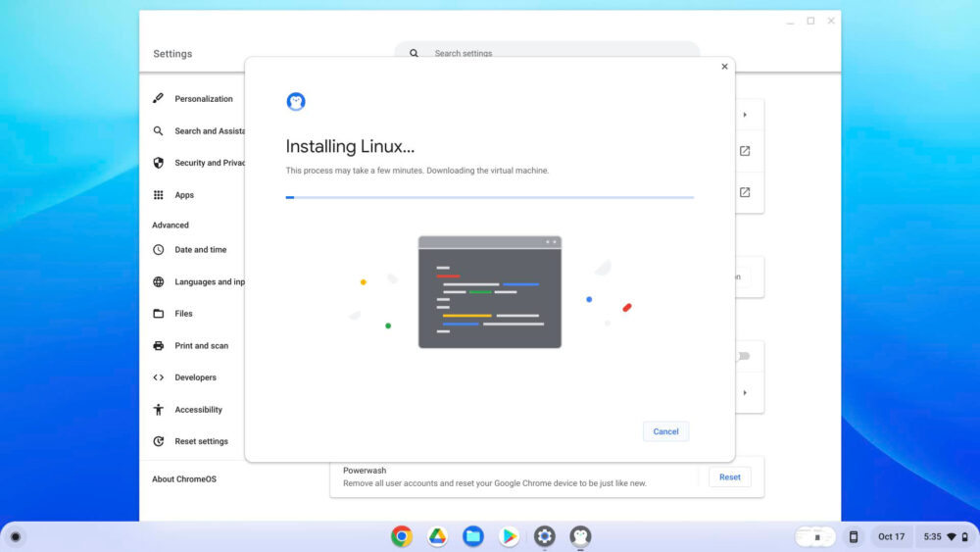Click Reset button for Powerwash
Viewport: 980px width, 552px height.
pyautogui.click(x=729, y=477)
